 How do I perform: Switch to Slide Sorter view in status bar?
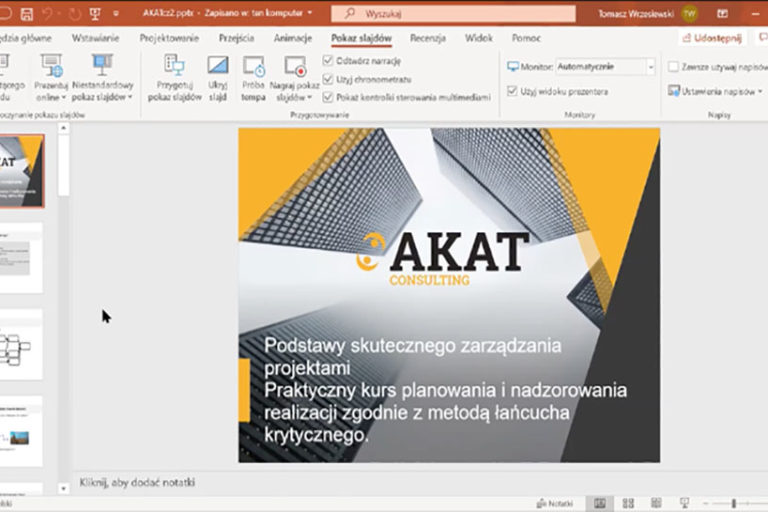tap(628, 503)
